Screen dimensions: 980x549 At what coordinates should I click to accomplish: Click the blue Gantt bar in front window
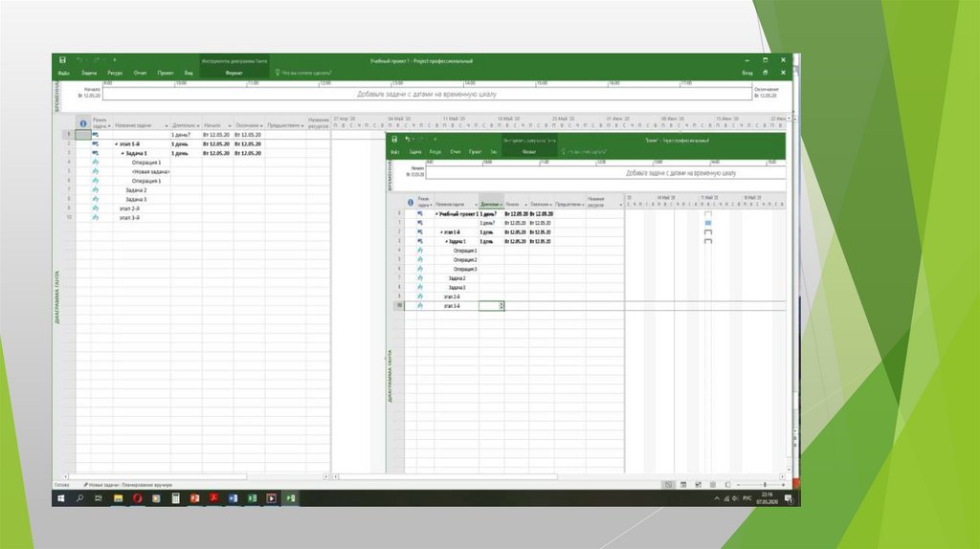point(708,222)
